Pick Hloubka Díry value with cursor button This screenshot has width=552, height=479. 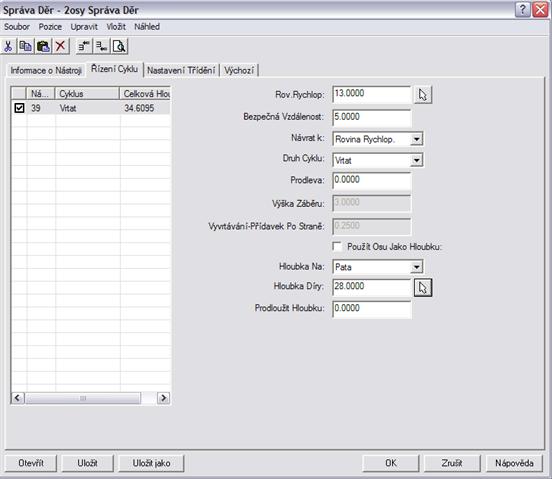pos(422,288)
